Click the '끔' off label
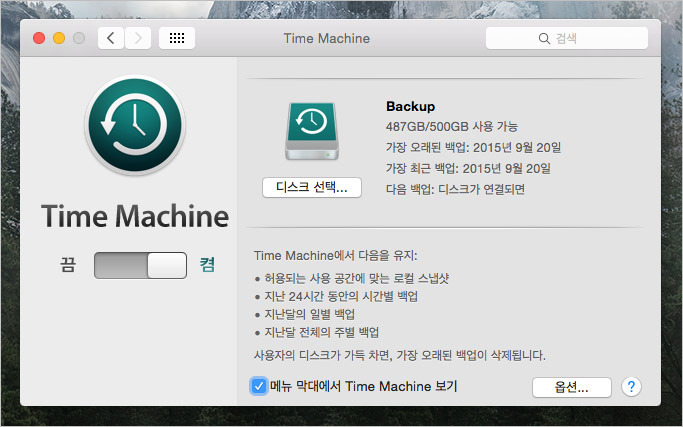Image resolution: width=683 pixels, height=427 pixels. 68,264
